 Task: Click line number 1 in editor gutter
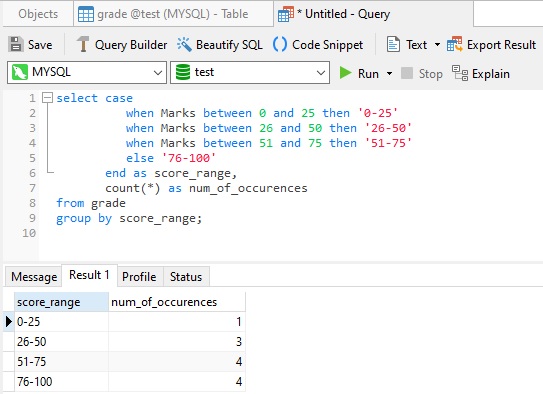click(x=32, y=98)
